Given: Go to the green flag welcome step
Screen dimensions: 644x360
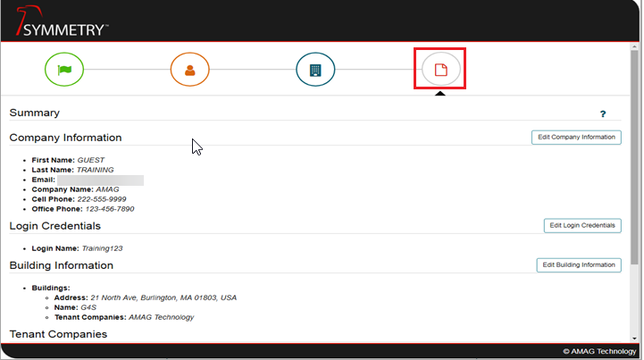Looking at the screenshot, I should click(x=64, y=70).
